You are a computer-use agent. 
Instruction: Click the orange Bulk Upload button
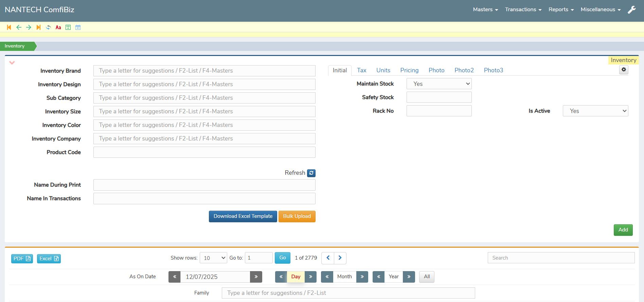click(x=297, y=216)
